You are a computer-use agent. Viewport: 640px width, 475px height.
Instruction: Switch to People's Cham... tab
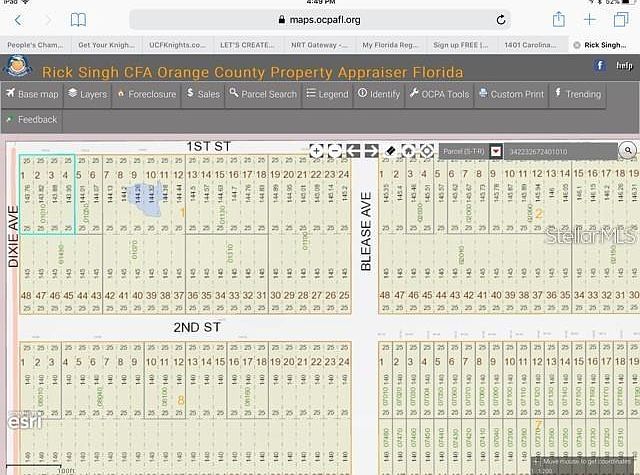(36, 45)
